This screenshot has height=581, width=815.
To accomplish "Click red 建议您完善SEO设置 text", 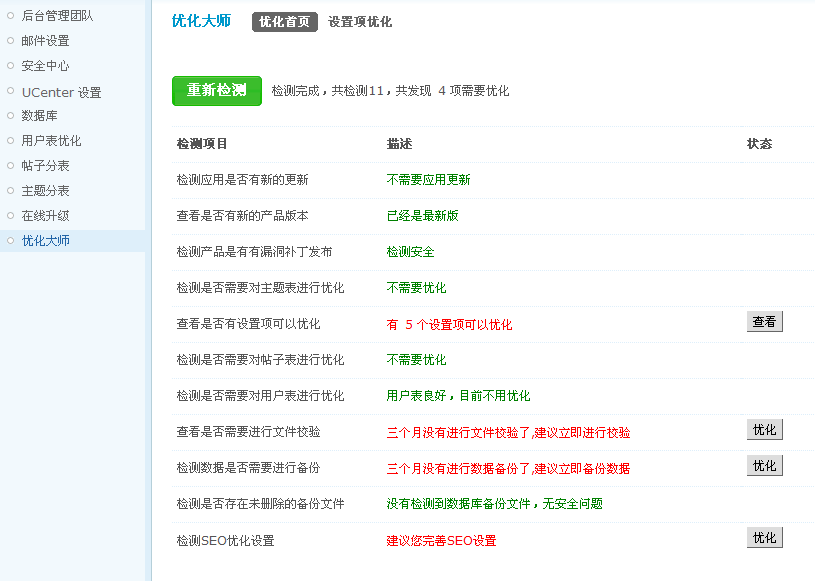I will (x=441, y=540).
